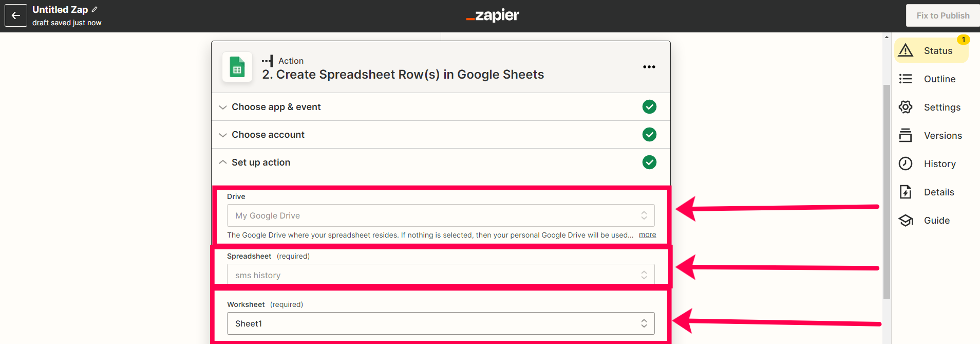Click the Fix to Publish button
The height and width of the screenshot is (344, 980).
tap(943, 15)
